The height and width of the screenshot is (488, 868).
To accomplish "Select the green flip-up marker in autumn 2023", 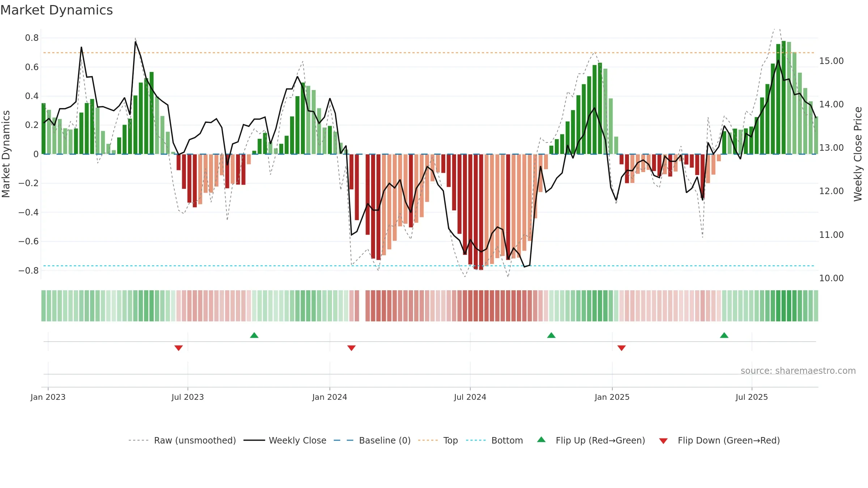I will [x=254, y=335].
